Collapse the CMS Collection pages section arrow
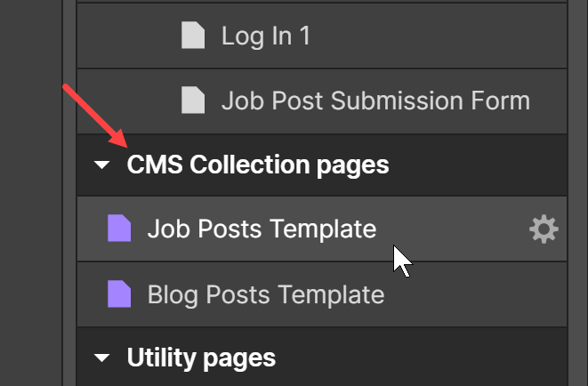588x386 pixels. (x=101, y=165)
